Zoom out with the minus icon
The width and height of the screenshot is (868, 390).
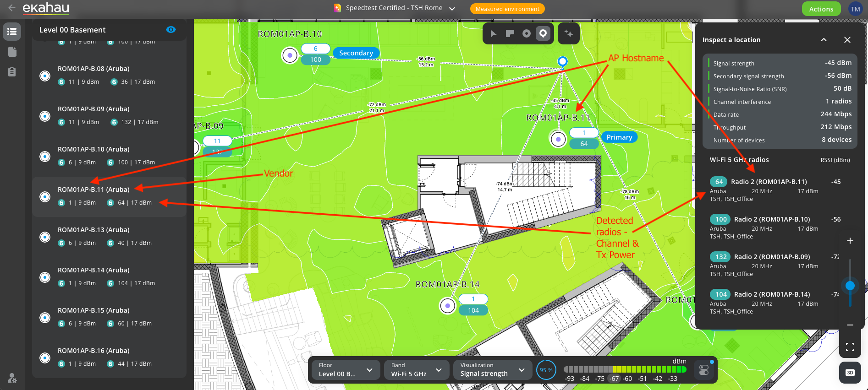pyautogui.click(x=850, y=325)
